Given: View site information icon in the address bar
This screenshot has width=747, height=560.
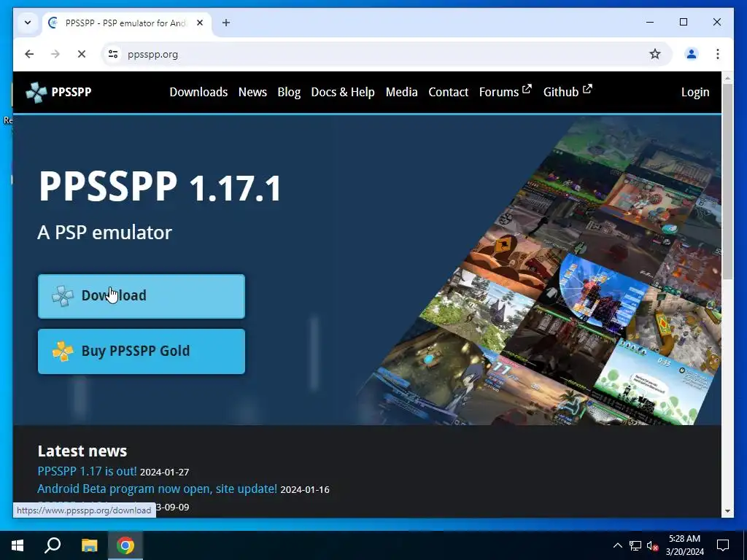Looking at the screenshot, I should point(113,54).
